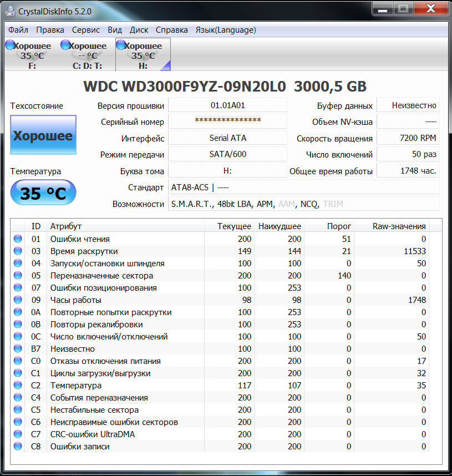Click the status orb for attribute B7 Неизвестно
452x476 pixels.
(18, 348)
